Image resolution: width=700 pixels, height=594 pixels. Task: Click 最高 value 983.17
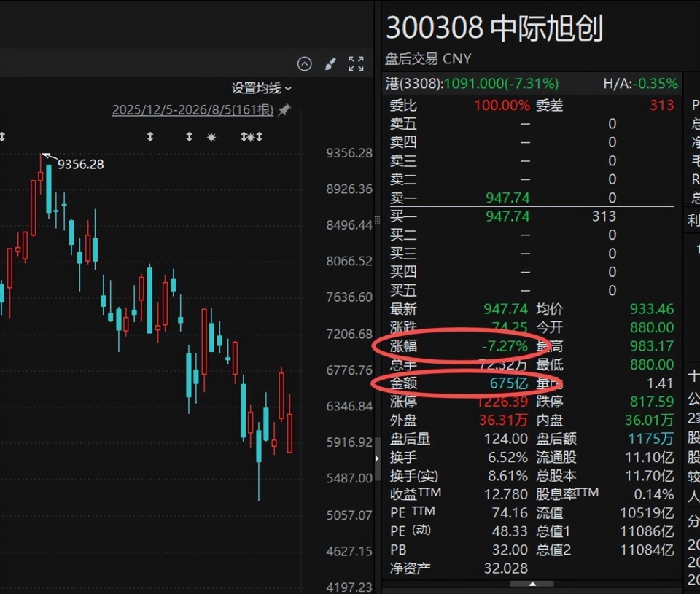(x=652, y=346)
